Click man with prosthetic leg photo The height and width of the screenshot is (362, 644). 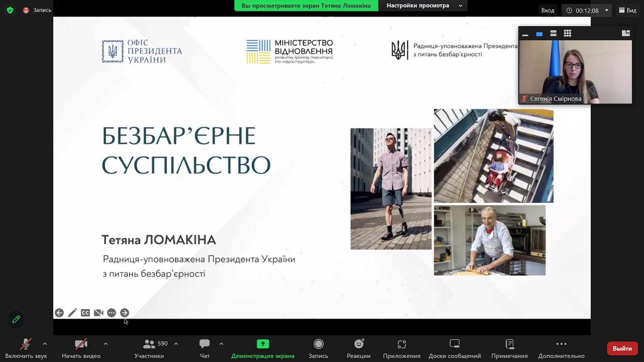(x=391, y=189)
